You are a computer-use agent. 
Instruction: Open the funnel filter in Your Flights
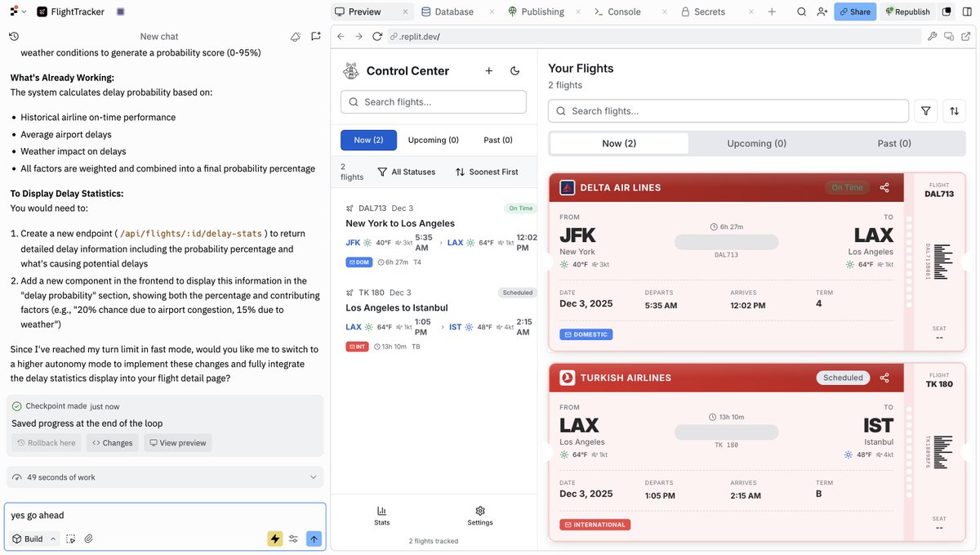[926, 111]
